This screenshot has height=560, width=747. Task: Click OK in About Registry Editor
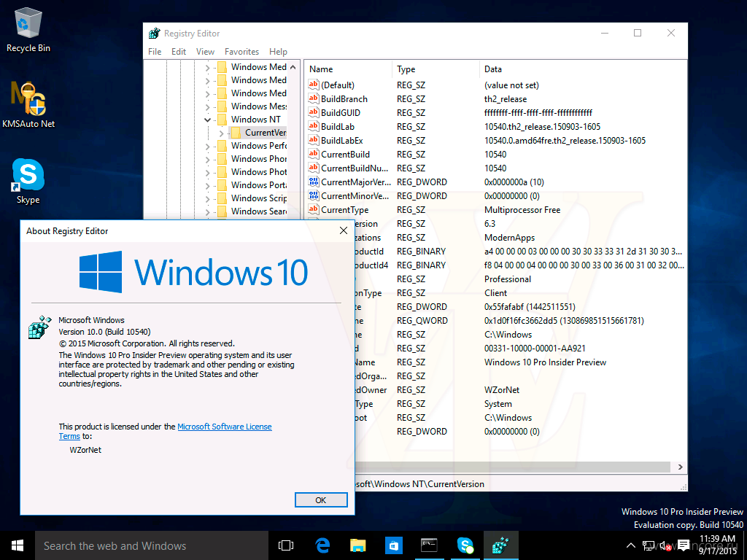click(321, 499)
